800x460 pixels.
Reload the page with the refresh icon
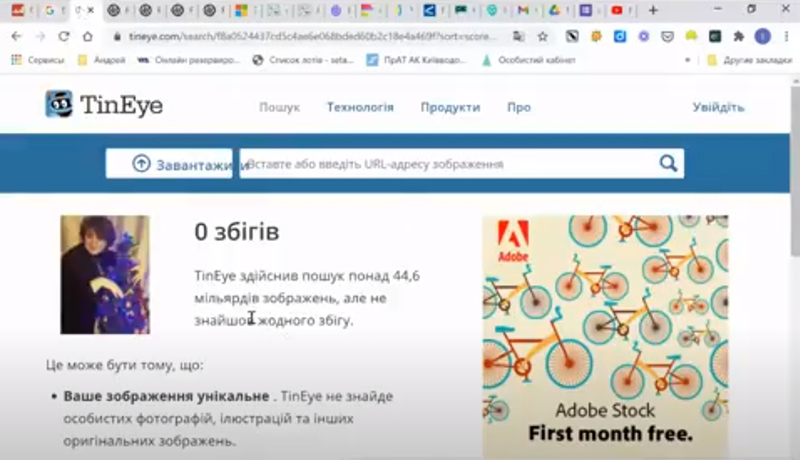coord(64,36)
